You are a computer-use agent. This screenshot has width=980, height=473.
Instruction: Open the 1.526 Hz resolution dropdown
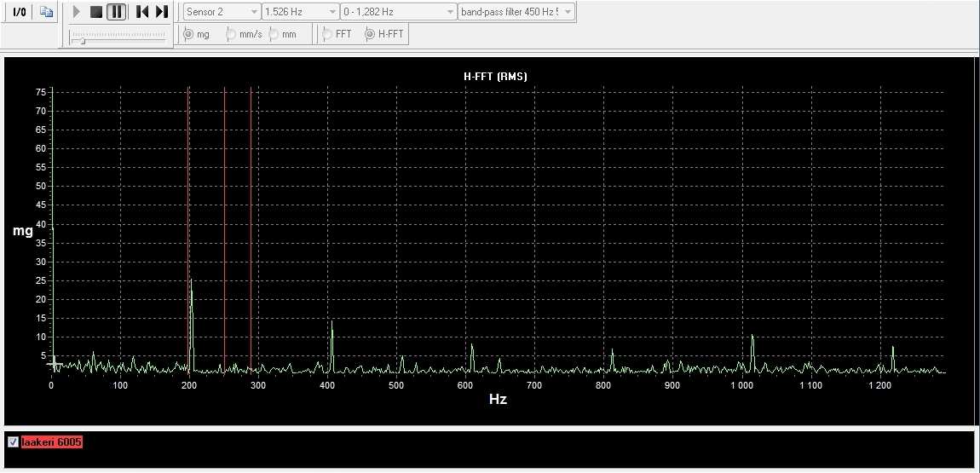[301, 12]
